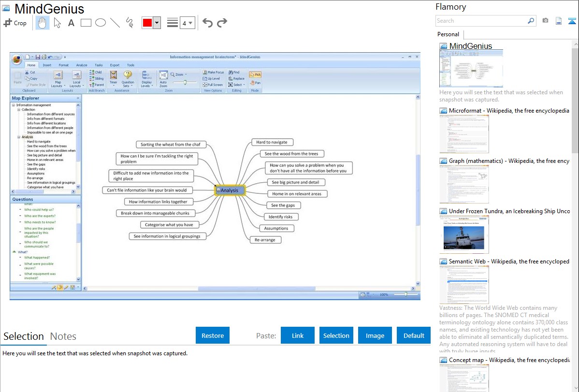Activate the hand pan tool
The image size is (579, 392).
click(x=43, y=23)
